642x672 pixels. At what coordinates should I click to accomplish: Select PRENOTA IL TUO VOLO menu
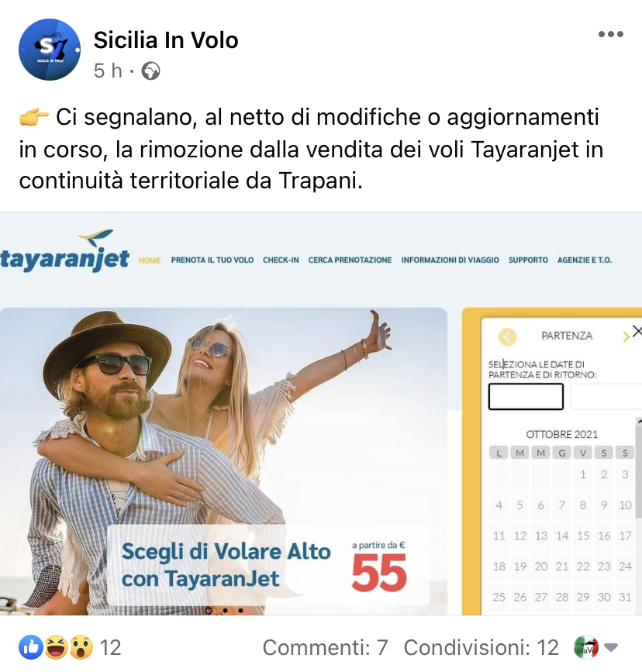click(x=212, y=260)
